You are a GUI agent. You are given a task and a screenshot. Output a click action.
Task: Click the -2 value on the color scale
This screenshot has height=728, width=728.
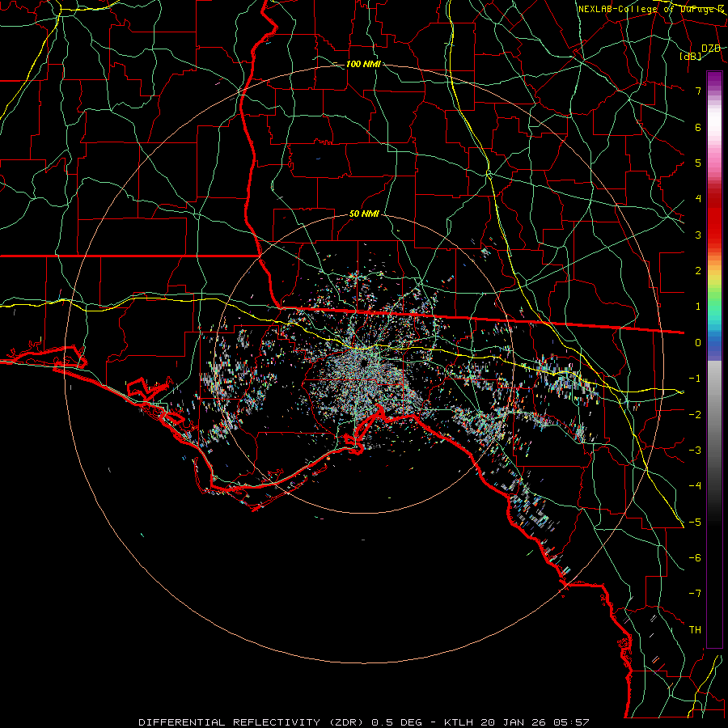[695, 415]
